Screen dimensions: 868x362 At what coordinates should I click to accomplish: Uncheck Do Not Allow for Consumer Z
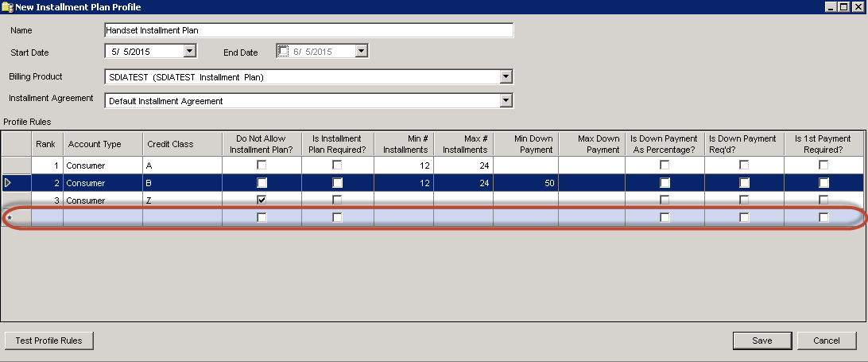point(262,200)
